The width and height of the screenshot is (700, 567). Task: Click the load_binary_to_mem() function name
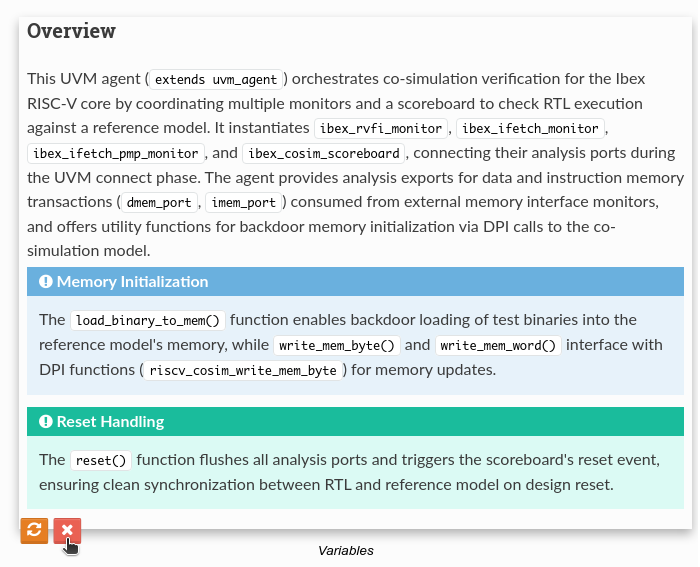(148, 321)
